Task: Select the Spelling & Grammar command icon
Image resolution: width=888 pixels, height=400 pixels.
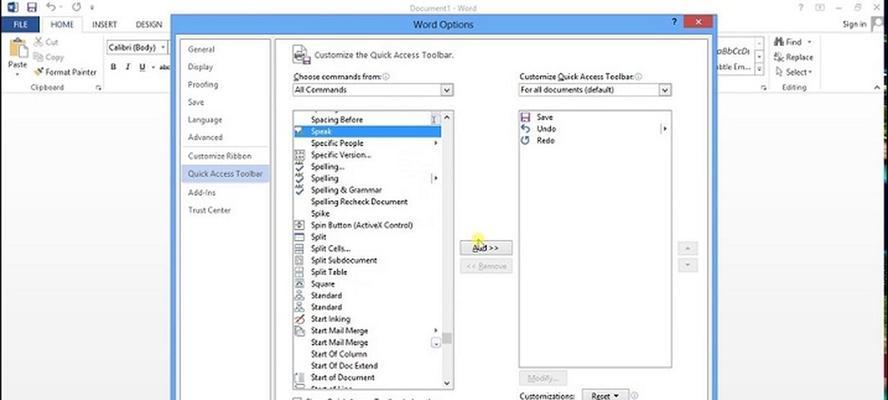Action: (299, 190)
